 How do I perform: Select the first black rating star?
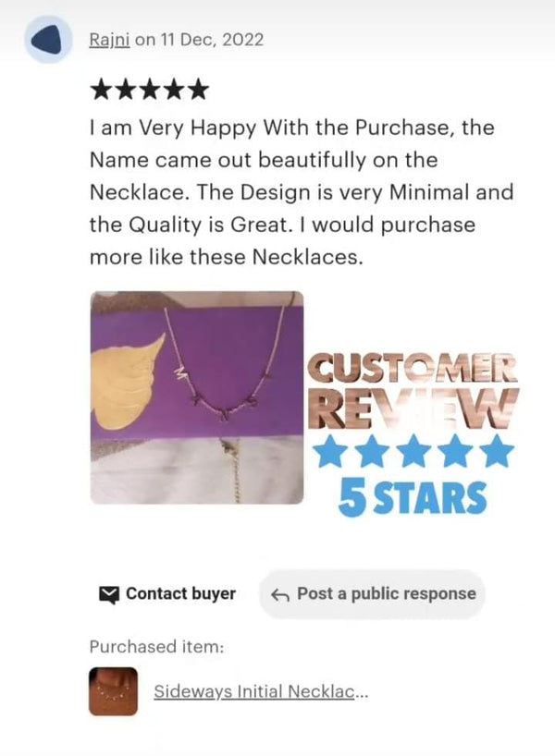(102, 90)
